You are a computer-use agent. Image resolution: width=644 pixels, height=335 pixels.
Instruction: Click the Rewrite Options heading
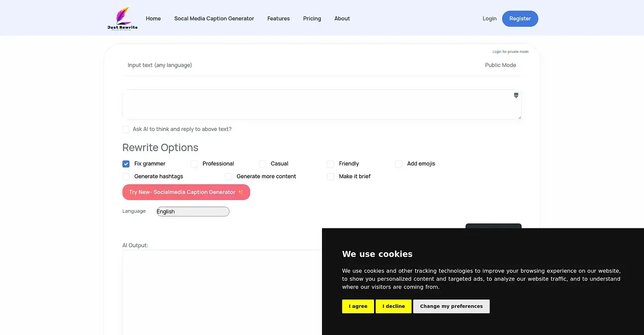[x=161, y=148]
